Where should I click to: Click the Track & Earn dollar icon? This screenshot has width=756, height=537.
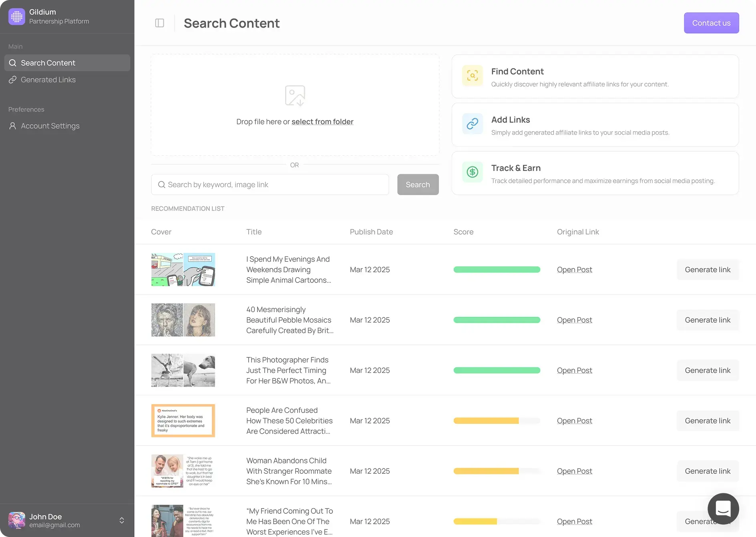click(472, 172)
